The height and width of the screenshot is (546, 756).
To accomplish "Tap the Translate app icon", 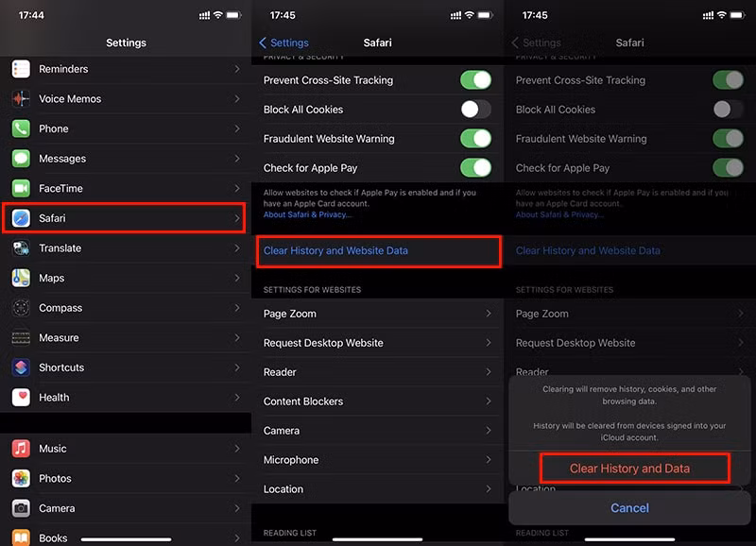I will point(21,248).
